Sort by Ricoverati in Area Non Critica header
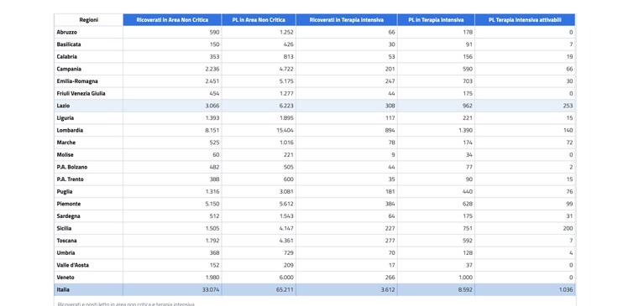Viewport: 644px width, 306px height. coord(172,19)
